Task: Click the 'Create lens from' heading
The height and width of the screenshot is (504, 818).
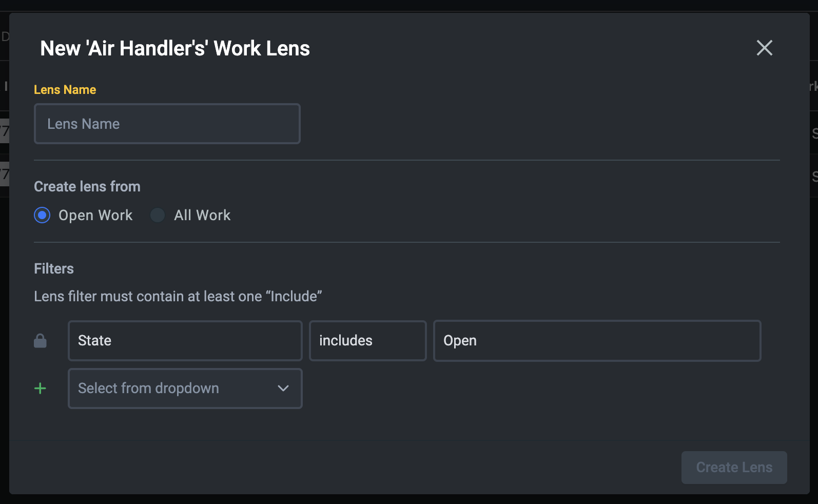Action: (87, 186)
